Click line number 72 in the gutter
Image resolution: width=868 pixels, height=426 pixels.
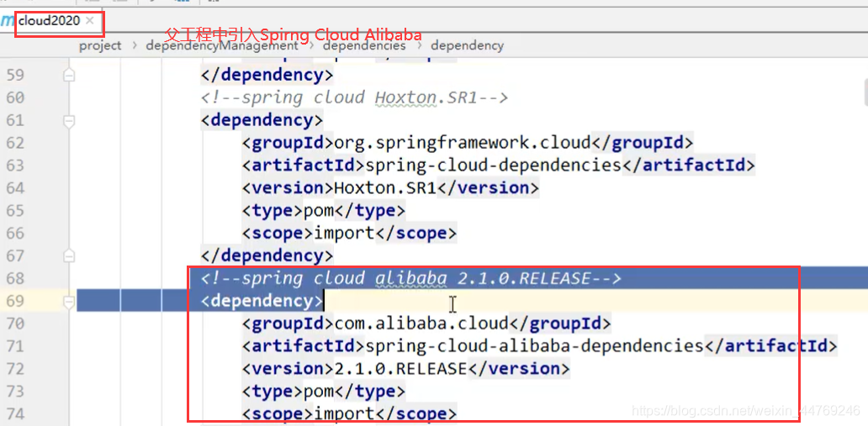(x=14, y=369)
